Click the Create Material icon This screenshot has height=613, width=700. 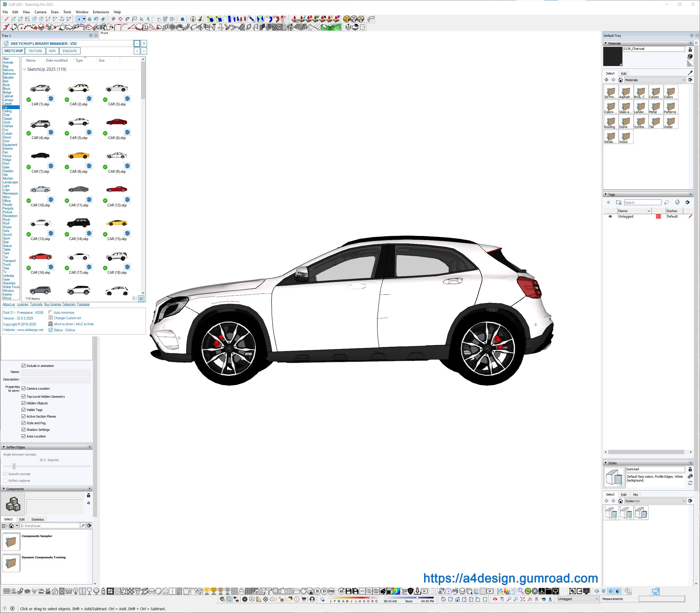[690, 56]
